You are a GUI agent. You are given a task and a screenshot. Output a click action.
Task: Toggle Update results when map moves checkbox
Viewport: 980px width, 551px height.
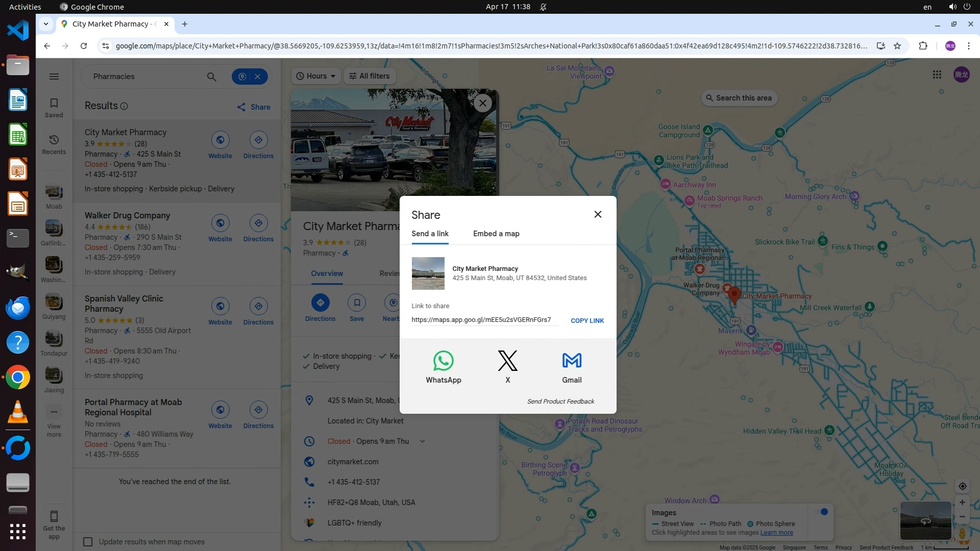88,542
